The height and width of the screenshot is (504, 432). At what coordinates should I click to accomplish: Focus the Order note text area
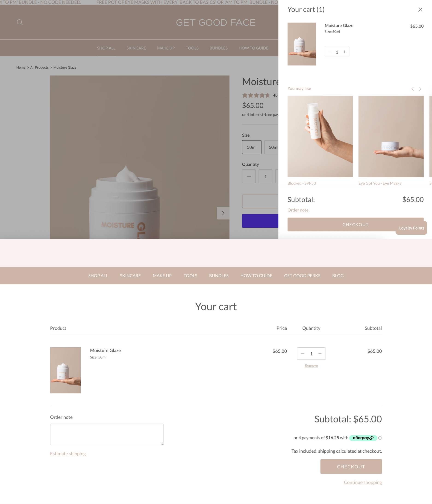tap(107, 434)
